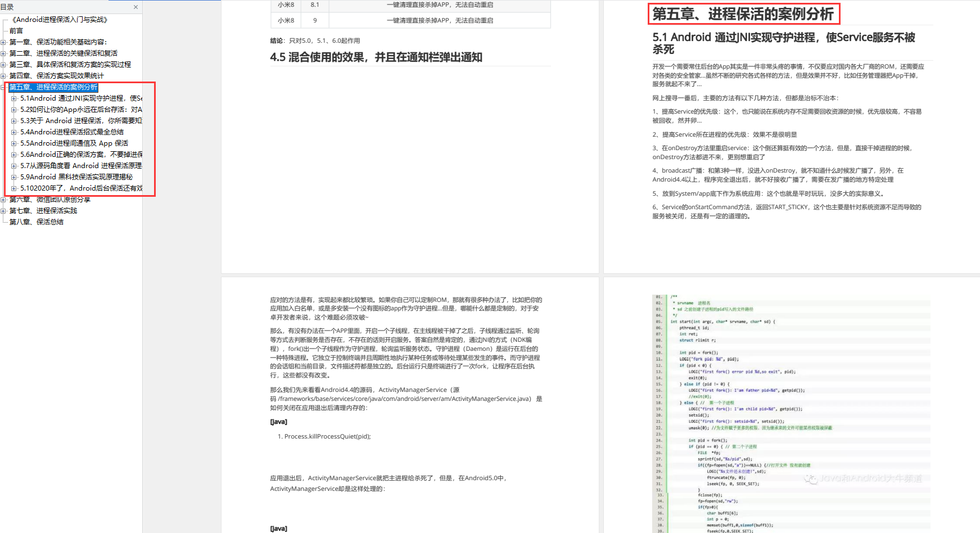This screenshot has height=533, width=980.
Task: Select highlighted 第五章、进程保活的案例分析 bookmark
Action: coord(53,87)
